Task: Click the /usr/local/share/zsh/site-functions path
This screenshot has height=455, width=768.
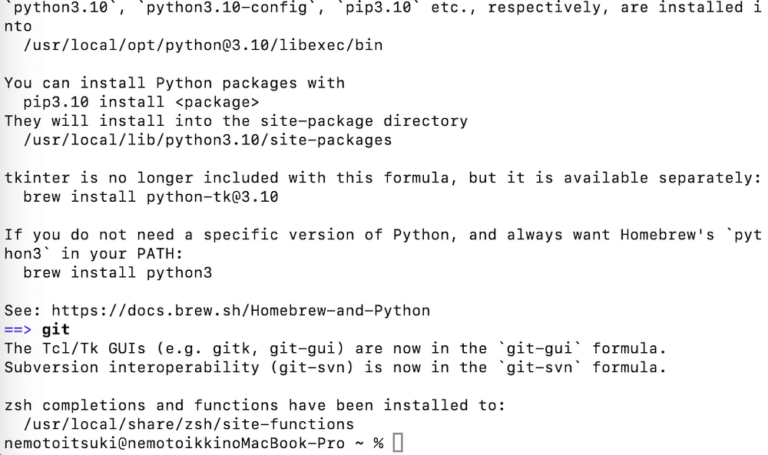Action: (x=187, y=423)
